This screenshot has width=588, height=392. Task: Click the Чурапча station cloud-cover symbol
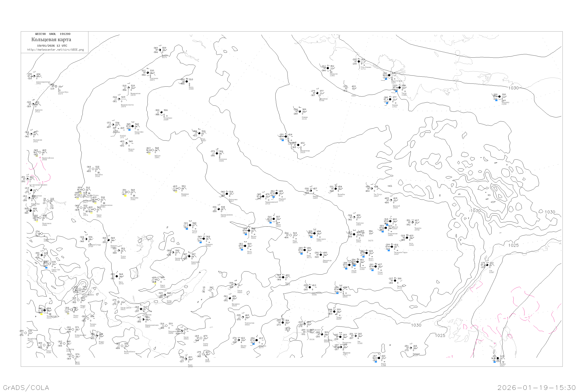coord(413,222)
